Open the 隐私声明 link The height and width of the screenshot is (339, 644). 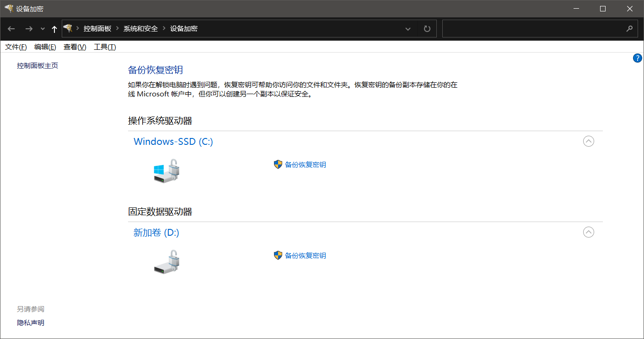point(31,323)
